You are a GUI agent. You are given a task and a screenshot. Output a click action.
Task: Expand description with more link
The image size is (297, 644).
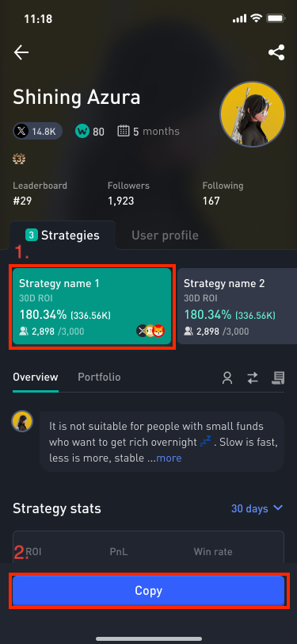point(169,458)
